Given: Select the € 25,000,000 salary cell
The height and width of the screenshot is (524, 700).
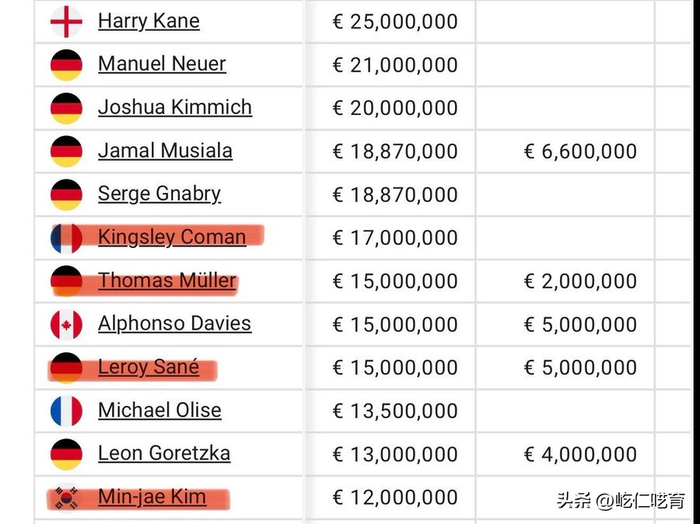Looking at the screenshot, I should tap(394, 21).
